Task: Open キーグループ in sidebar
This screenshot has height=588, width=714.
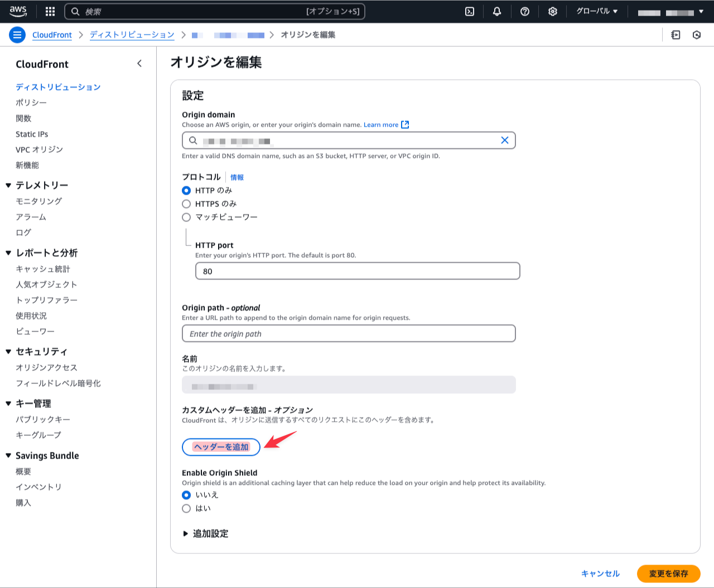Action: click(38, 435)
